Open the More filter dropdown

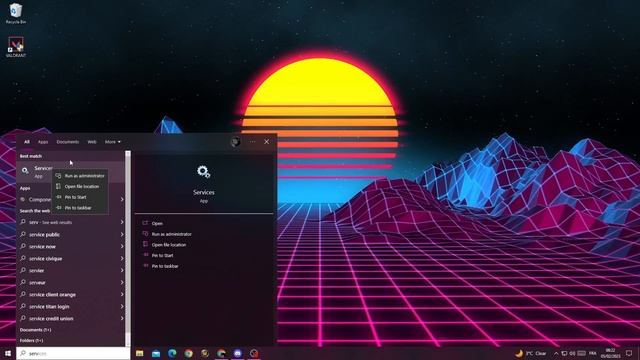[113, 142]
